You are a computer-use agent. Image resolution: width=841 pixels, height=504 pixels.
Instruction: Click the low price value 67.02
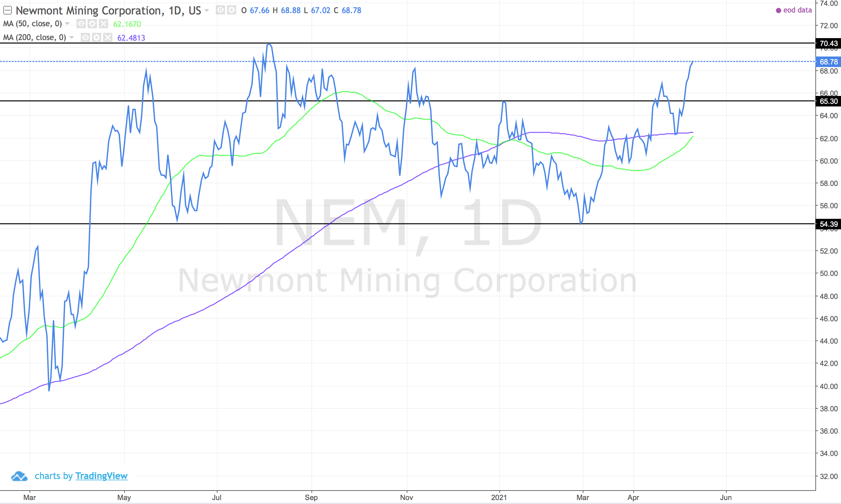click(x=321, y=11)
